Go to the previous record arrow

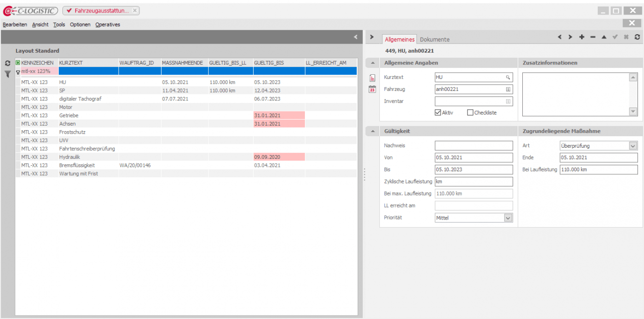(560, 37)
